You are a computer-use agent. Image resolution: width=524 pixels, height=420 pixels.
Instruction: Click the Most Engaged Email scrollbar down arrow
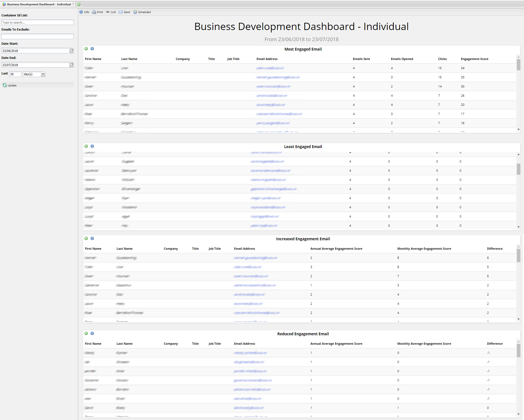(518, 129)
